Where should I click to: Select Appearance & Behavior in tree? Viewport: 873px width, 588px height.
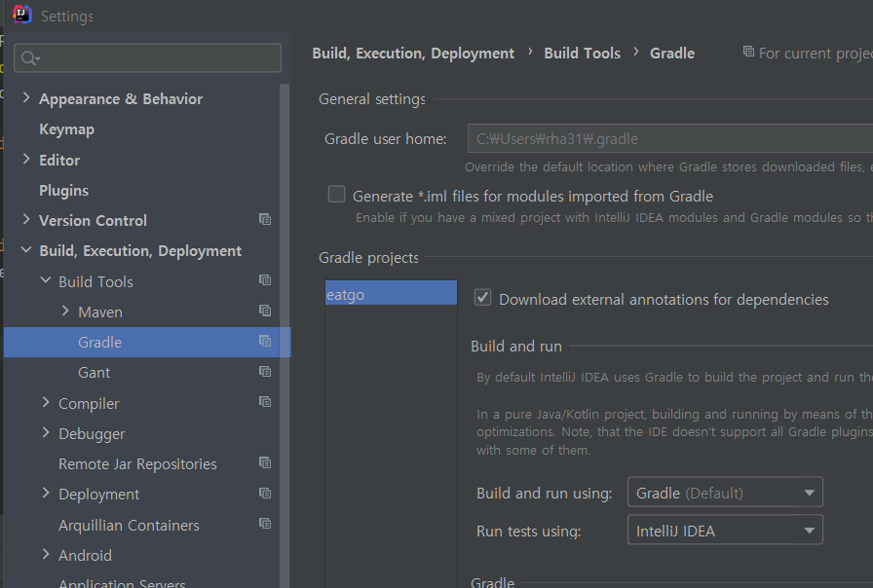coord(121,99)
